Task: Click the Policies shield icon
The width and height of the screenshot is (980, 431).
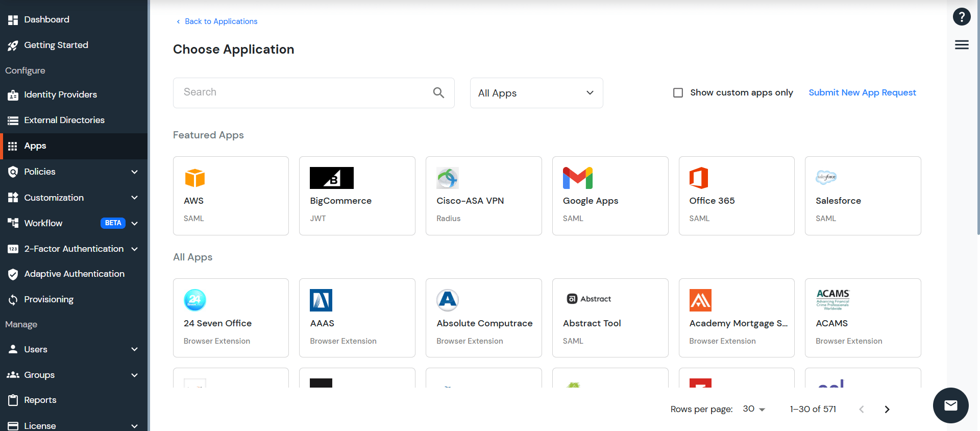Action: click(x=13, y=172)
